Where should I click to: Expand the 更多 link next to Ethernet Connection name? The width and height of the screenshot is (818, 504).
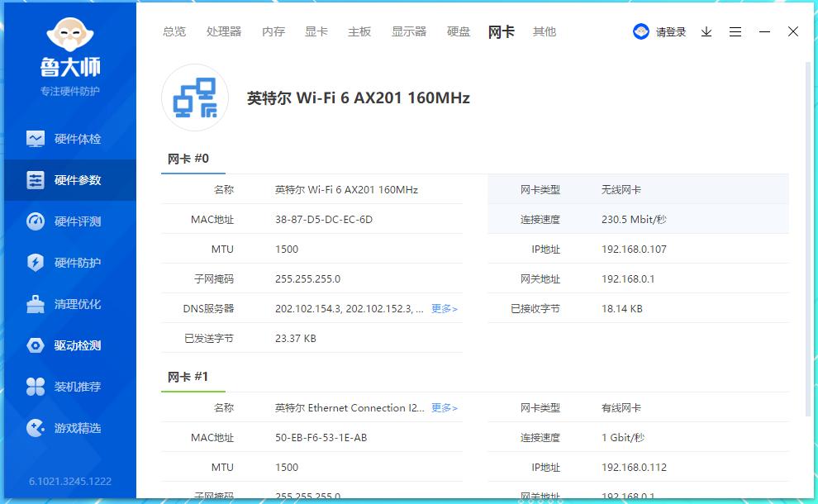444,407
